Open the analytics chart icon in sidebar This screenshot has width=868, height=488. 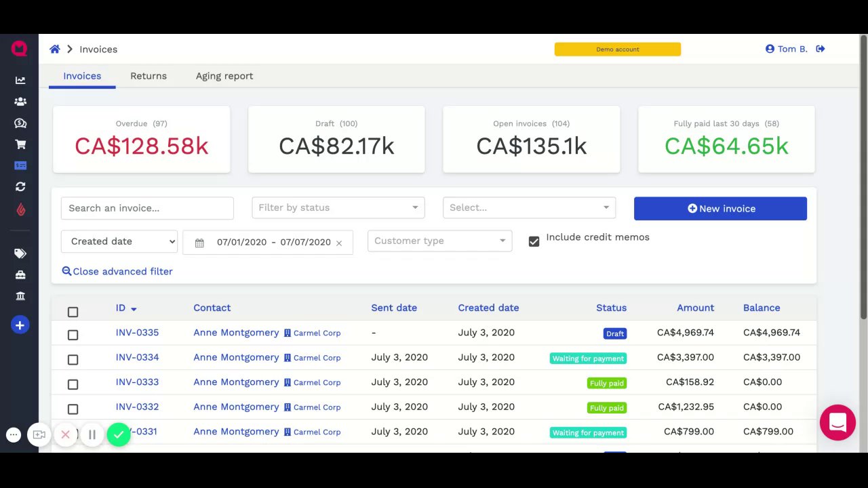[20, 80]
